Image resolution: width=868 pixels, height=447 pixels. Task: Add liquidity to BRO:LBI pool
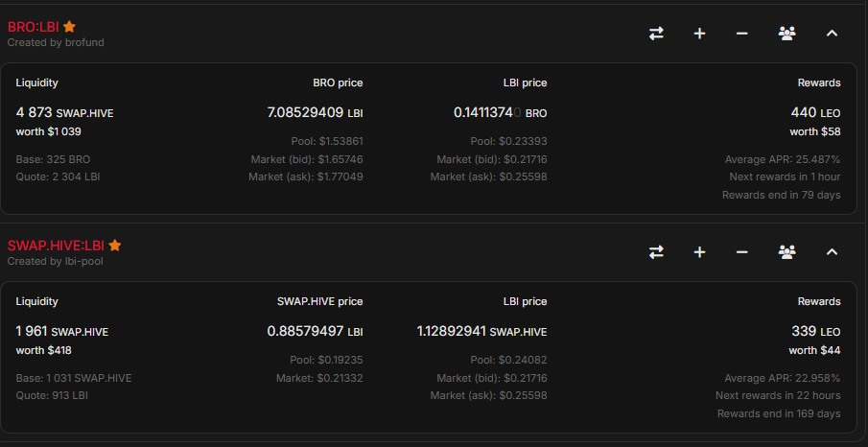tap(699, 34)
